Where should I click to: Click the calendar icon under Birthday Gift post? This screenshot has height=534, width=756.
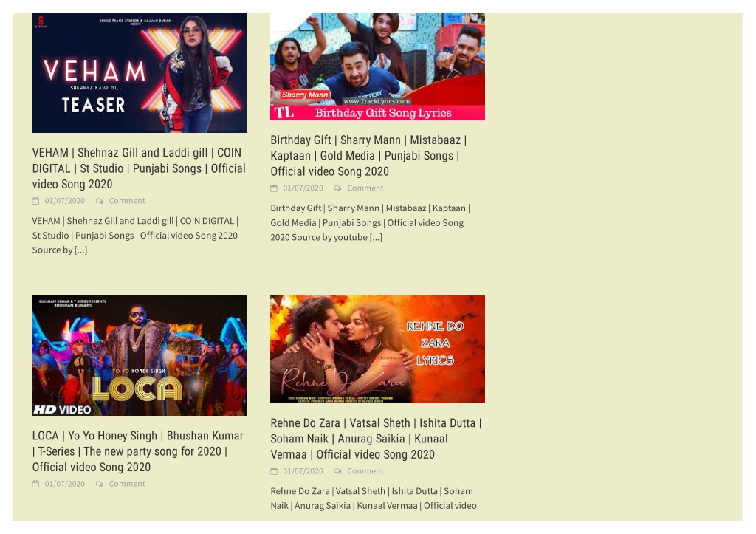point(274,188)
